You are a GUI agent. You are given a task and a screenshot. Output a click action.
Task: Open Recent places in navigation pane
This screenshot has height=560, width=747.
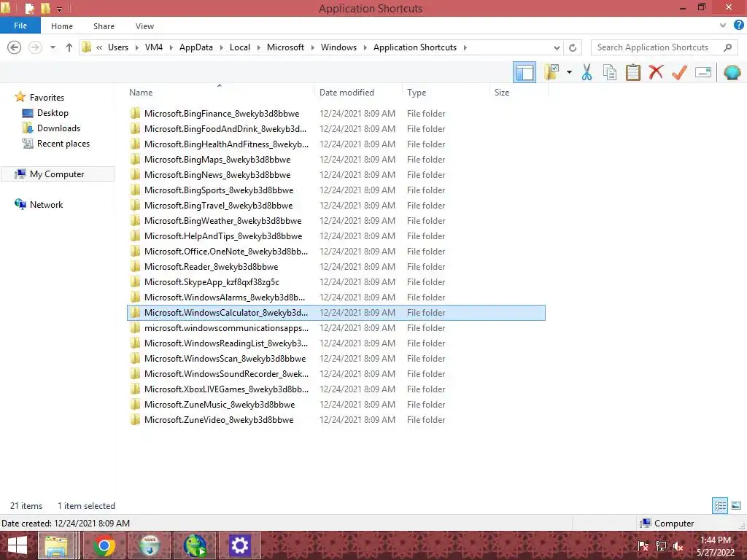(63, 144)
